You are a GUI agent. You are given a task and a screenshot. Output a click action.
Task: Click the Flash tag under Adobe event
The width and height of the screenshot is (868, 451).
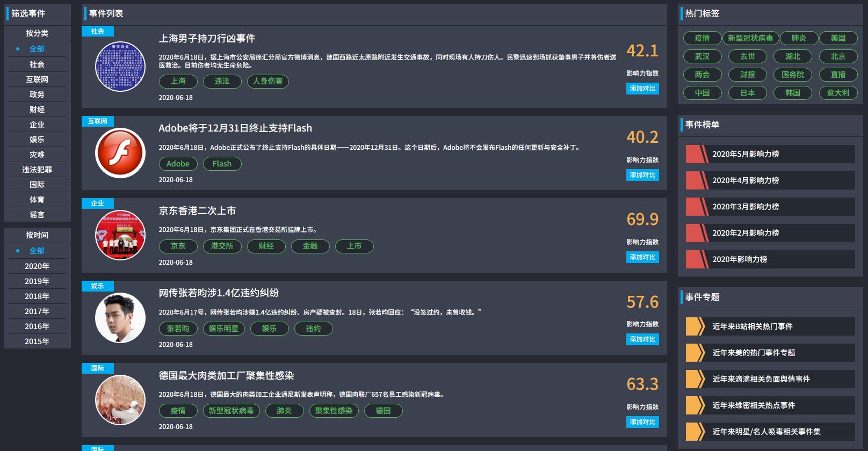click(x=222, y=164)
